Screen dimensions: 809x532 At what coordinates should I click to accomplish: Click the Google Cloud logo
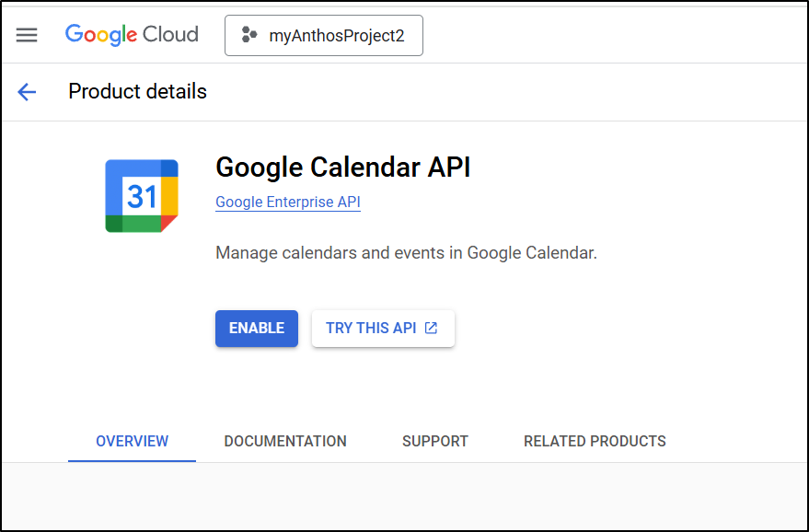click(x=133, y=35)
